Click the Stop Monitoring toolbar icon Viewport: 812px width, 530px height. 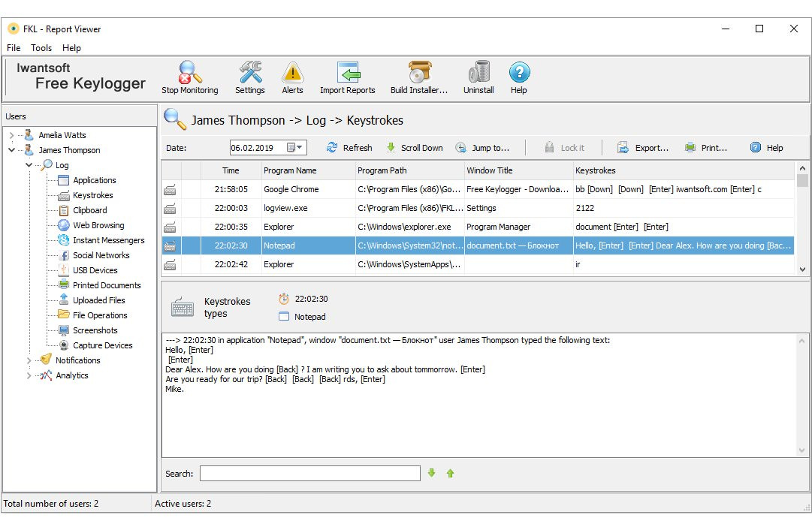click(190, 74)
